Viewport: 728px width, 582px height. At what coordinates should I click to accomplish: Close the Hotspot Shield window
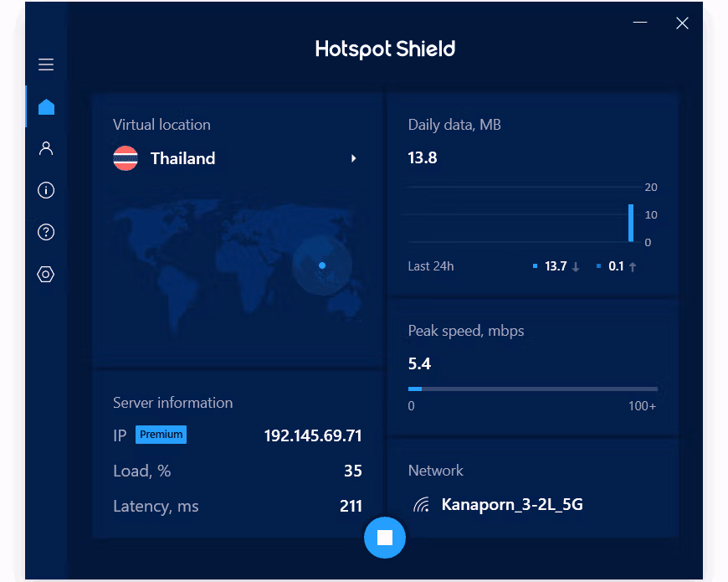pos(682,23)
